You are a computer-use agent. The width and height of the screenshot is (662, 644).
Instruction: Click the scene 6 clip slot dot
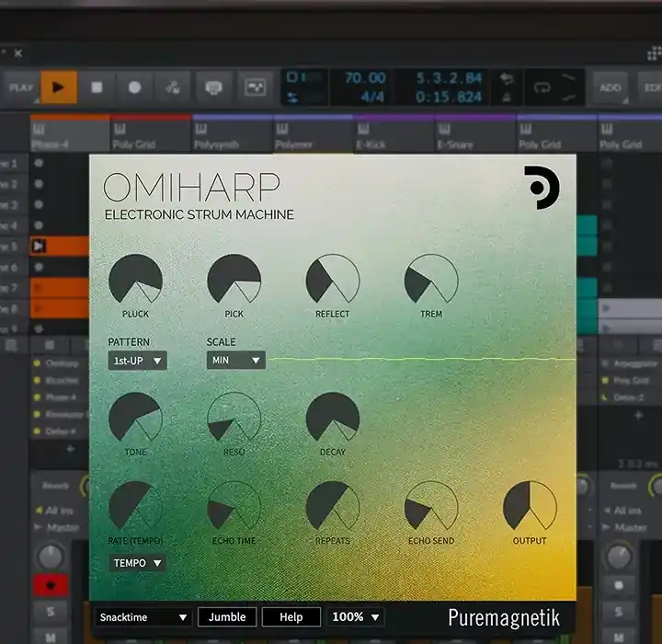point(39,267)
